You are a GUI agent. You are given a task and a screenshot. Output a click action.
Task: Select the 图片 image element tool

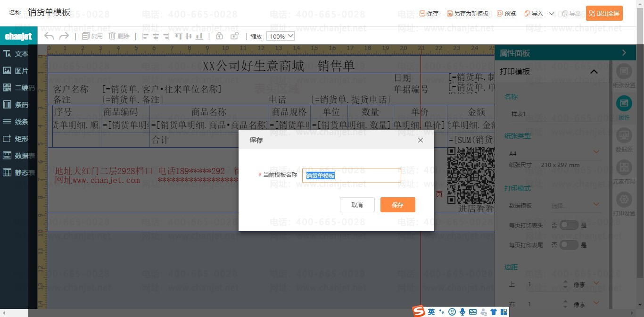[x=16, y=71]
